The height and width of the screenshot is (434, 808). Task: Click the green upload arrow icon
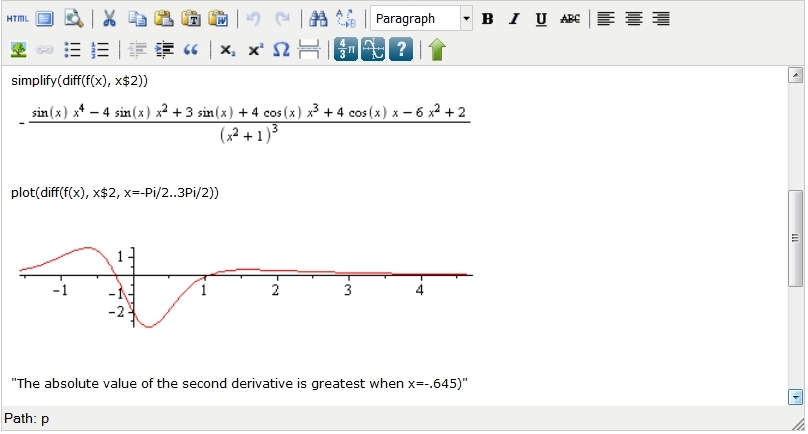[436, 49]
